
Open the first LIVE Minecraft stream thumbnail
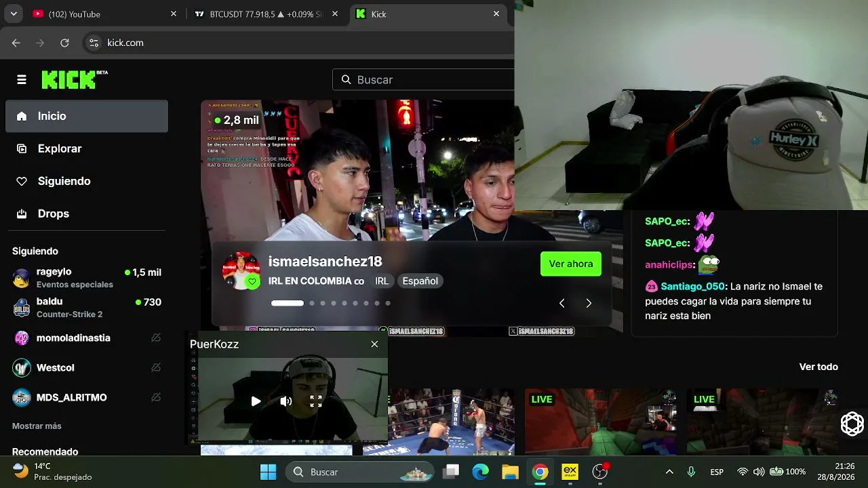(x=601, y=422)
